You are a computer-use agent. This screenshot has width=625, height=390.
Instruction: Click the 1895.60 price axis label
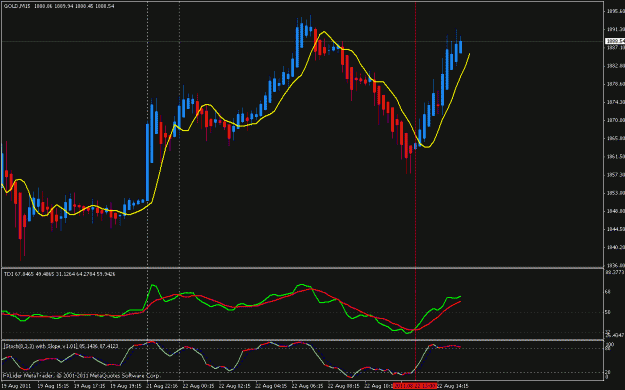tap(615, 11)
